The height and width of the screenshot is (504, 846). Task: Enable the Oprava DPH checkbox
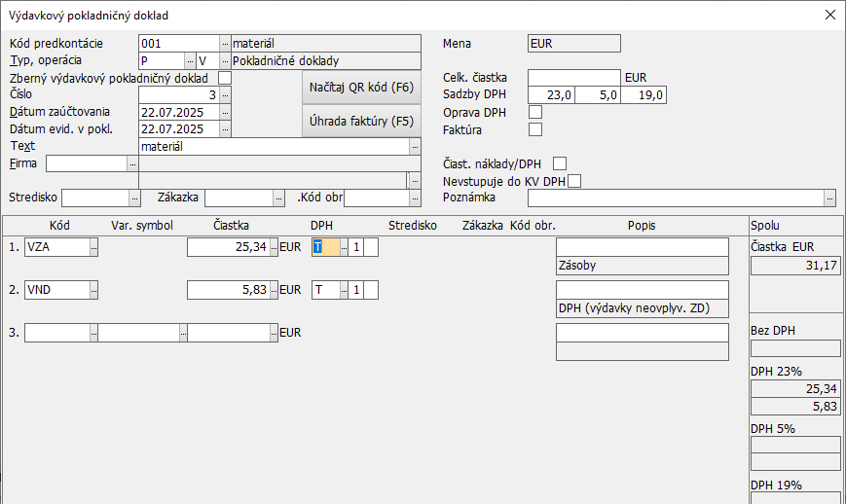[534, 112]
